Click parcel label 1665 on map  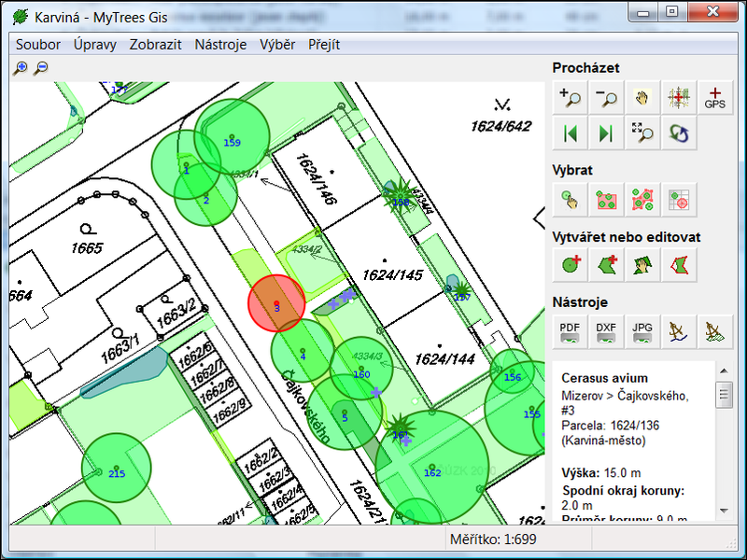click(x=87, y=248)
